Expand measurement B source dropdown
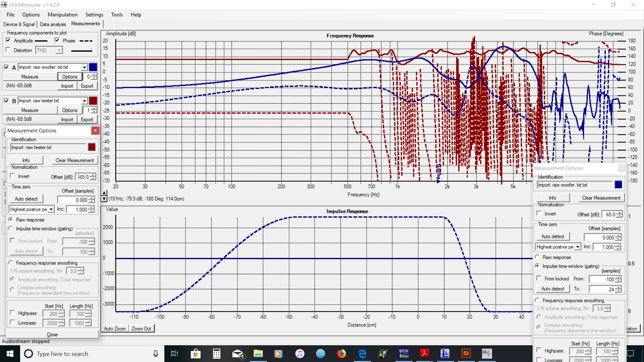This screenshot has height=362, width=644. coord(84,101)
